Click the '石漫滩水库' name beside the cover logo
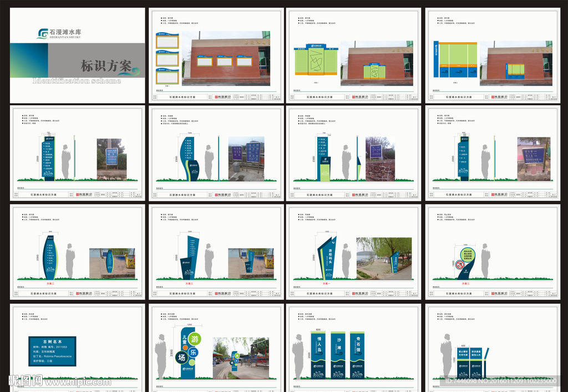 [65, 32]
